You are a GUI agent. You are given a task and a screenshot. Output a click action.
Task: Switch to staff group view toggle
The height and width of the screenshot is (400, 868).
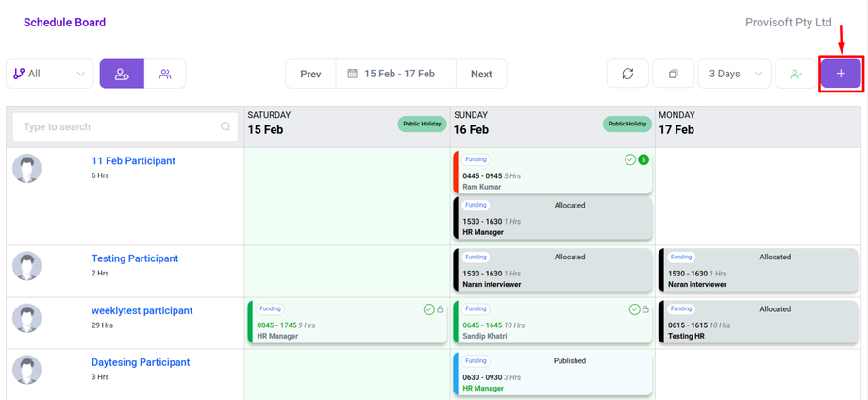pos(165,74)
